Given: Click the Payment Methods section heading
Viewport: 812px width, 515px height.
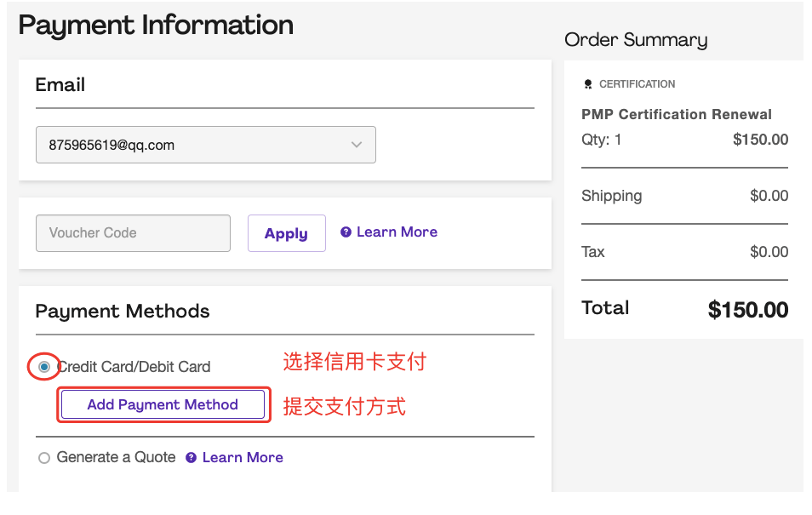Looking at the screenshot, I should tap(123, 312).
